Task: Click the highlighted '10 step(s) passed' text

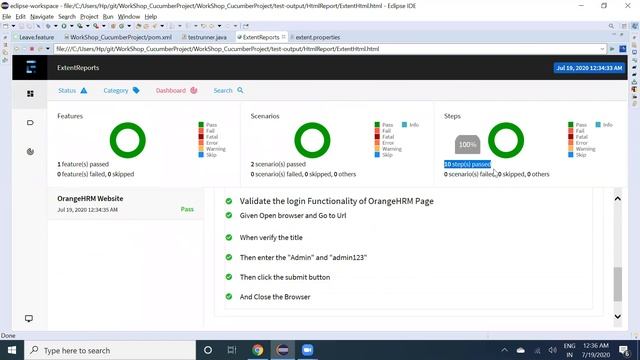Action: [467, 164]
